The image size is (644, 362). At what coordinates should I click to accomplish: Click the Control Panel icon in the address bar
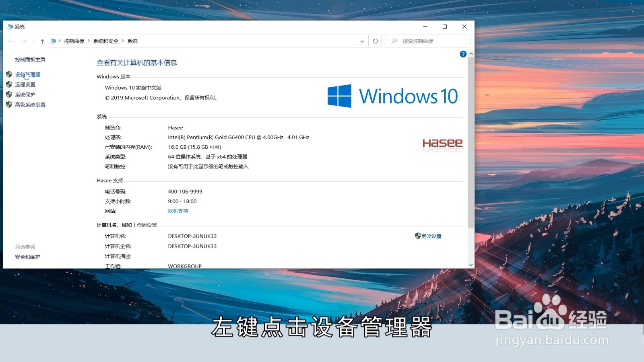pos(53,41)
